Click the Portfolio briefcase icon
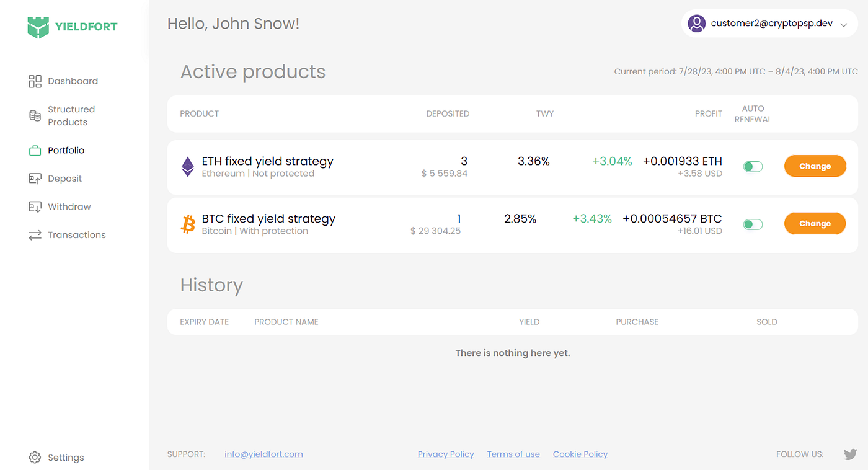Image resolution: width=868 pixels, height=470 pixels. coord(35,151)
